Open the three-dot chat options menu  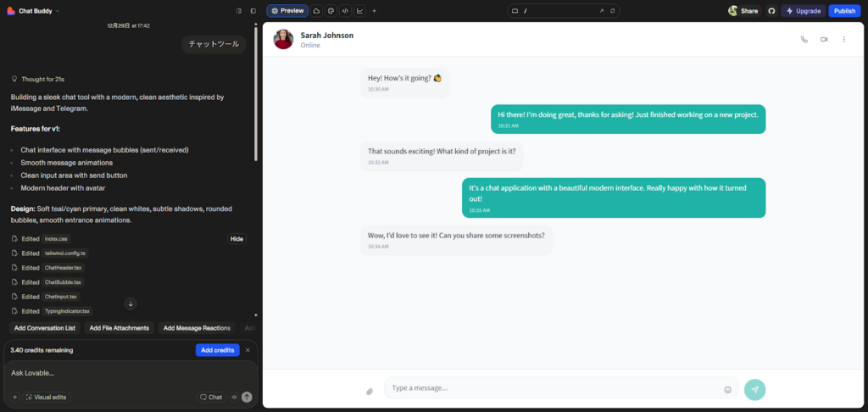(x=843, y=39)
